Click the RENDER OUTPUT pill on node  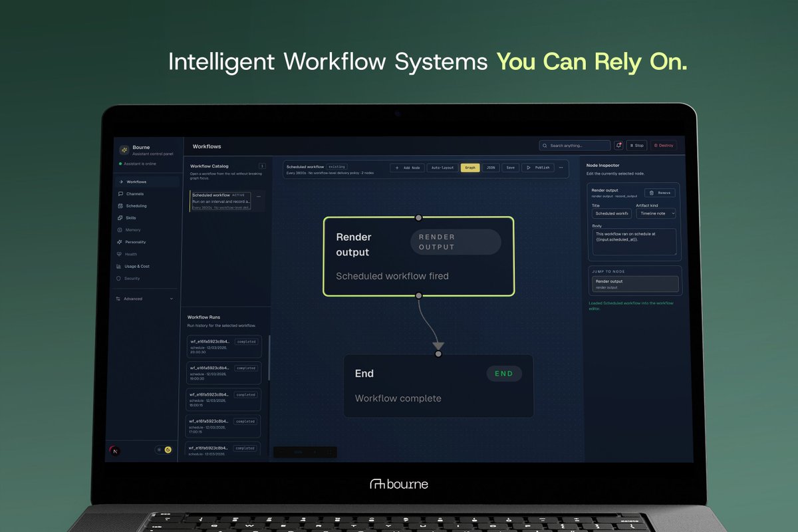456,242
